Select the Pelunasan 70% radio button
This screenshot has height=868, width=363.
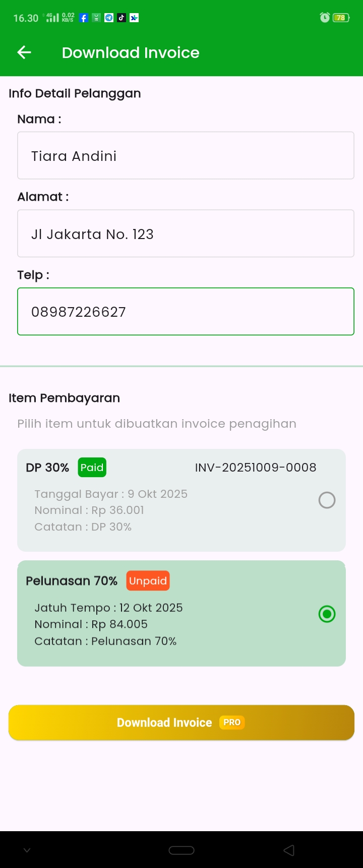[x=327, y=614]
